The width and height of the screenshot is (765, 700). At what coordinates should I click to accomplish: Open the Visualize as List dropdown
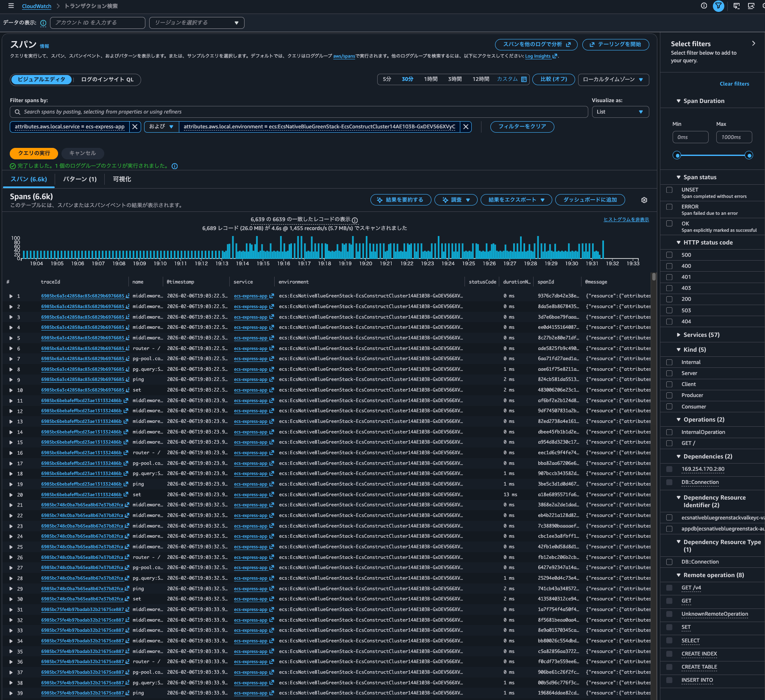(x=620, y=112)
